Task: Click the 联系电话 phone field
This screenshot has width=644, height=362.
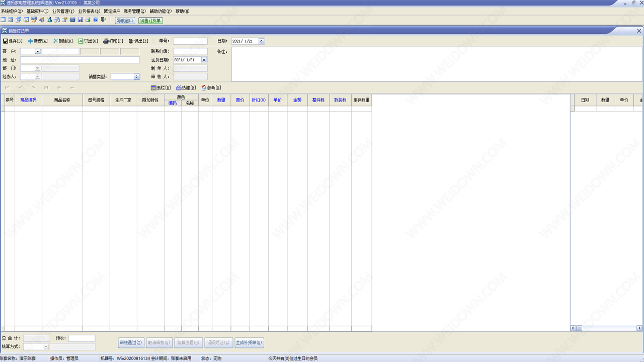Action: [x=190, y=51]
